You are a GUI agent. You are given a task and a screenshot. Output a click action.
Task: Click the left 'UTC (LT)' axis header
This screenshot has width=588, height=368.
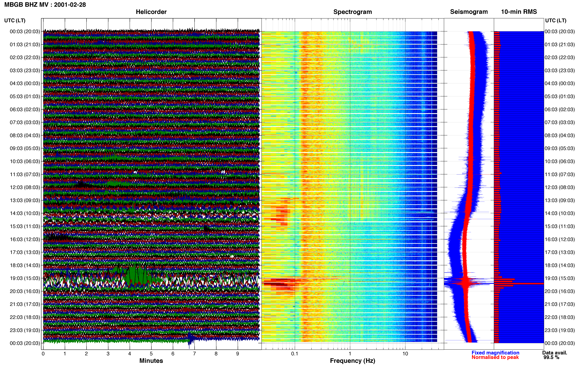(x=15, y=20)
